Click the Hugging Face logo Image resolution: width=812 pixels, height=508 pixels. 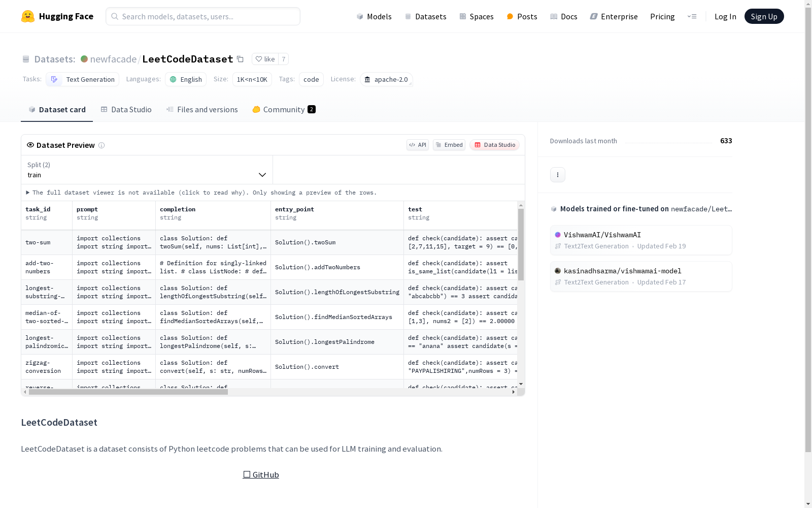click(x=57, y=16)
